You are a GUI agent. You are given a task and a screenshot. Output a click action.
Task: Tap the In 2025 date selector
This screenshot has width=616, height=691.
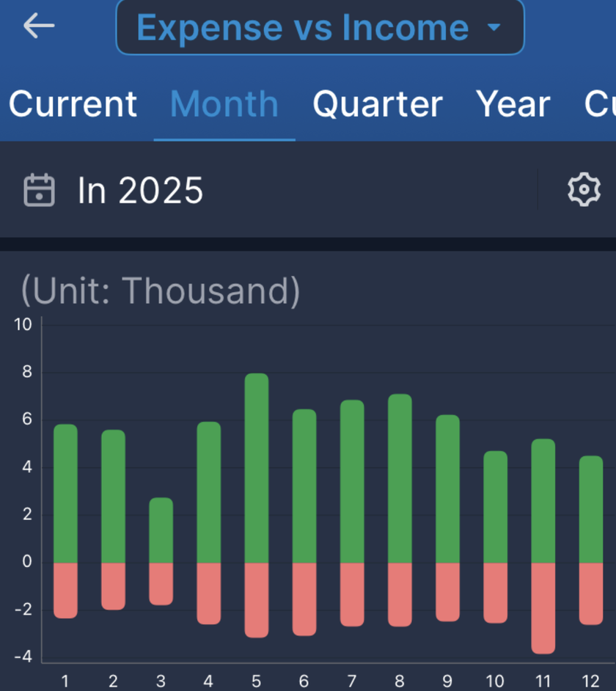click(141, 190)
